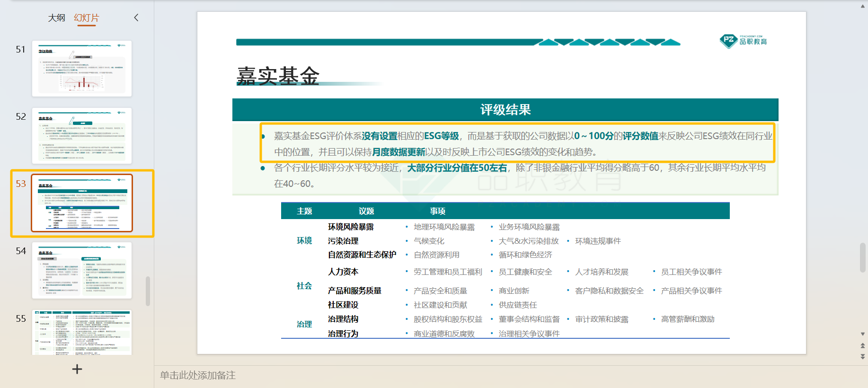Viewport: 868px width, 388px height.
Task: Click the 治理相关争议事件 item
Action: coord(529,334)
